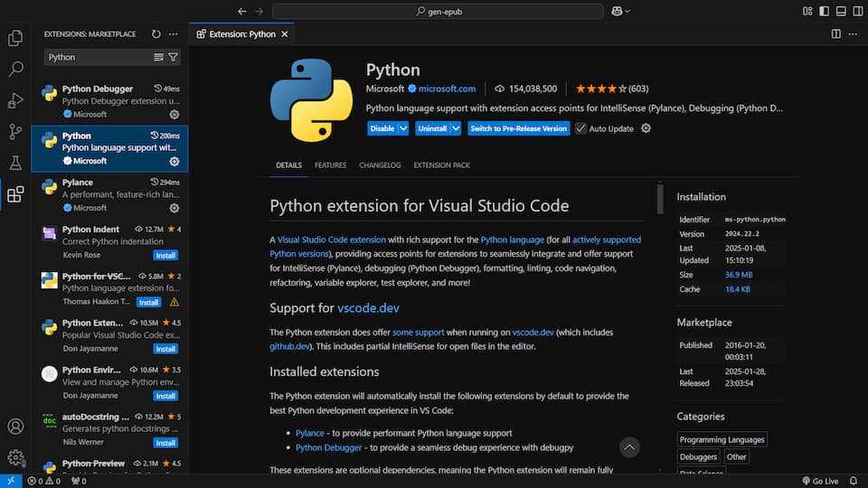Open Python Debugger manage gear
This screenshot has width=868, height=488.
click(x=175, y=115)
